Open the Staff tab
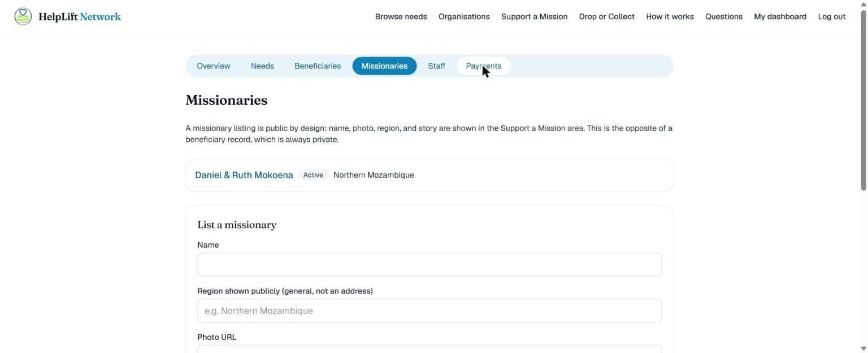This screenshot has height=353, width=868. pyautogui.click(x=437, y=66)
